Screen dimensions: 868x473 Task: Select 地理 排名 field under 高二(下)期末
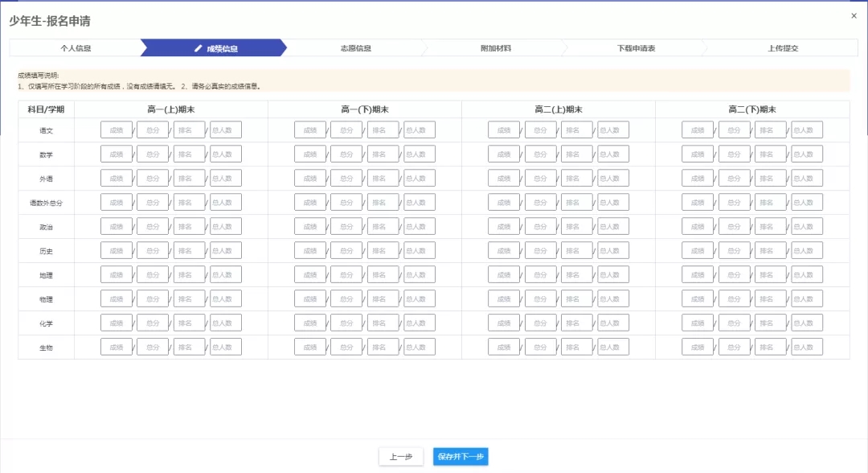pos(770,275)
